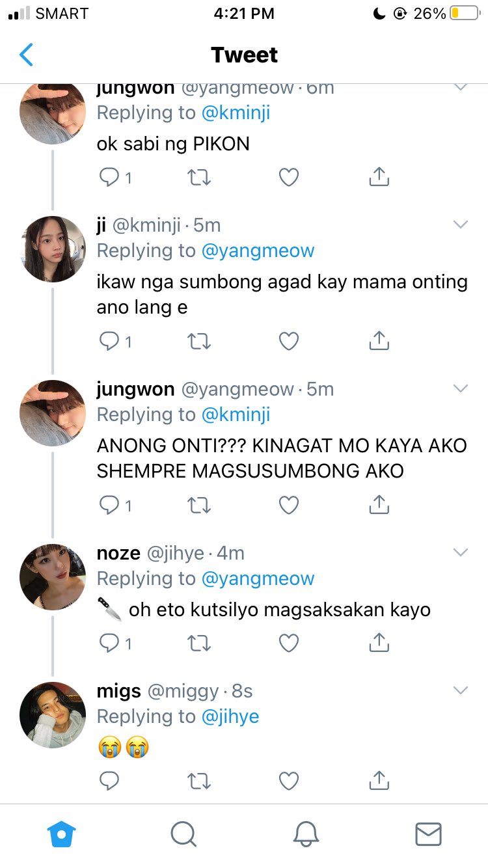Like jungwon's 'ANONG ONTI' tweet

288,505
